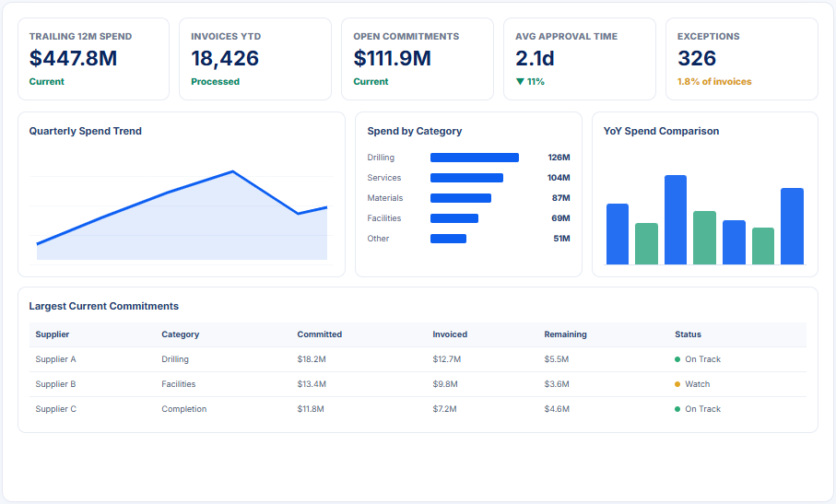This screenshot has height=504, width=836.
Task: Click the Invoices YTD value 18,426
Action: 225,59
